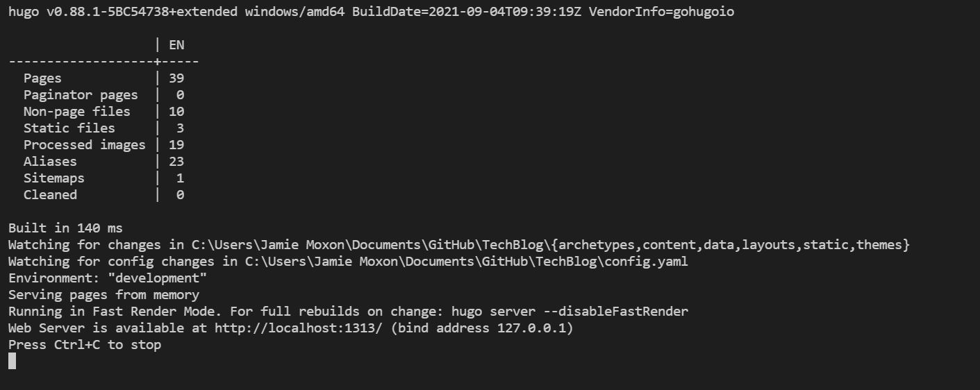The width and height of the screenshot is (980, 390).
Task: Click the Aliases count 23
Action: pyautogui.click(x=176, y=162)
